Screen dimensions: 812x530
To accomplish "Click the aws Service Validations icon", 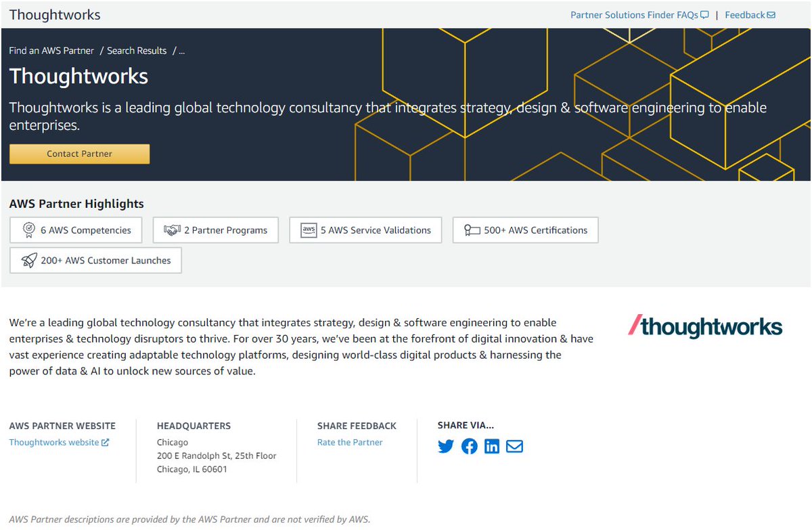I will pos(309,230).
